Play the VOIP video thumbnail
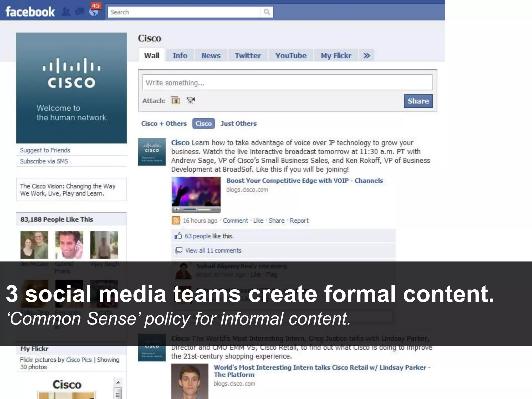Image resolution: width=532 pixels, height=399 pixels. (x=196, y=194)
